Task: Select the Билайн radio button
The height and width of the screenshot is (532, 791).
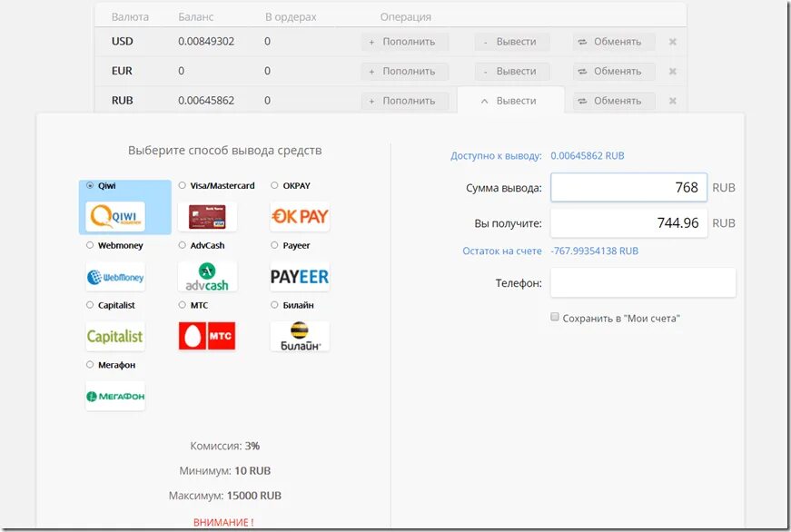Action: tap(274, 305)
